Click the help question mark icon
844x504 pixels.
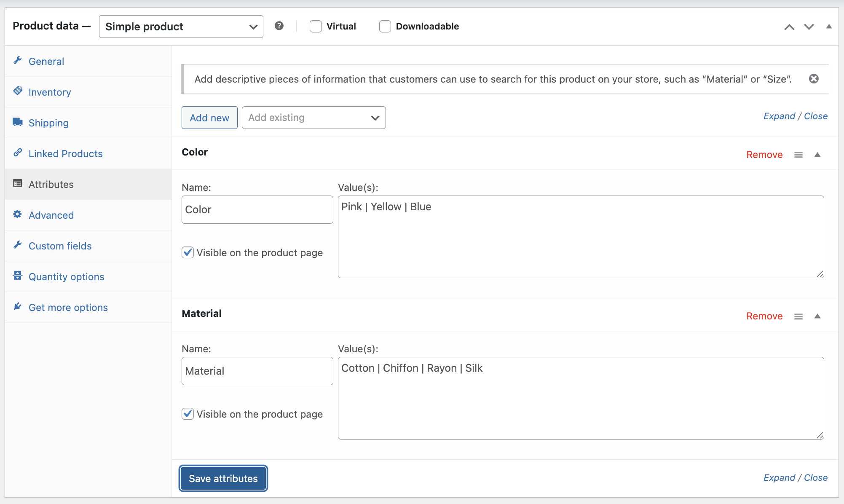point(279,26)
